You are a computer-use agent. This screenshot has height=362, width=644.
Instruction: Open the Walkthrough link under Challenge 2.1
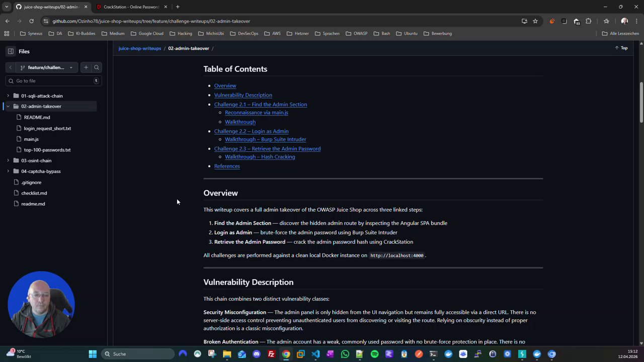(x=240, y=122)
